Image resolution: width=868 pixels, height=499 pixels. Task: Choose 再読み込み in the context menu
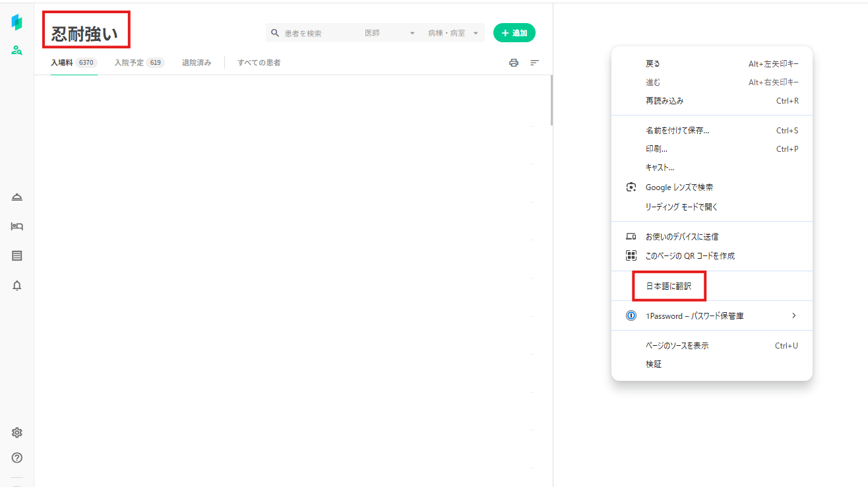click(x=712, y=101)
